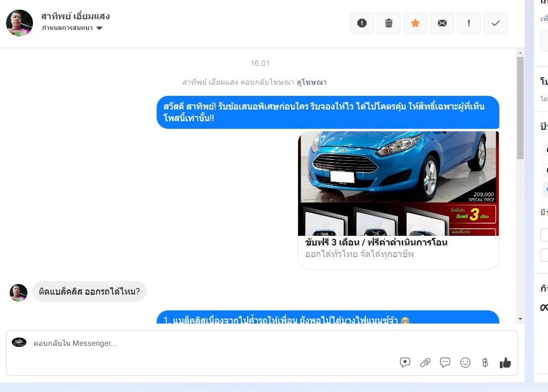Click the exclamation mark priority icon
Viewport: 548px width, 392px height.
(x=469, y=23)
